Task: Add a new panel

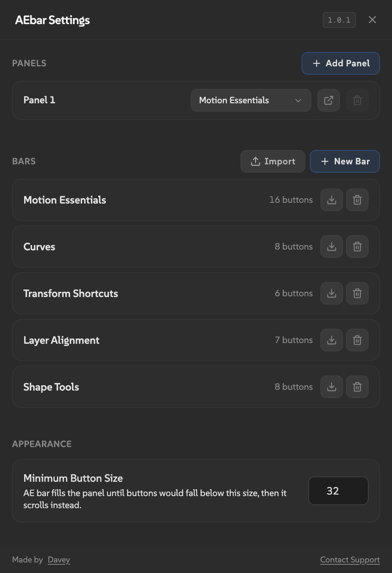Action: 340,63
